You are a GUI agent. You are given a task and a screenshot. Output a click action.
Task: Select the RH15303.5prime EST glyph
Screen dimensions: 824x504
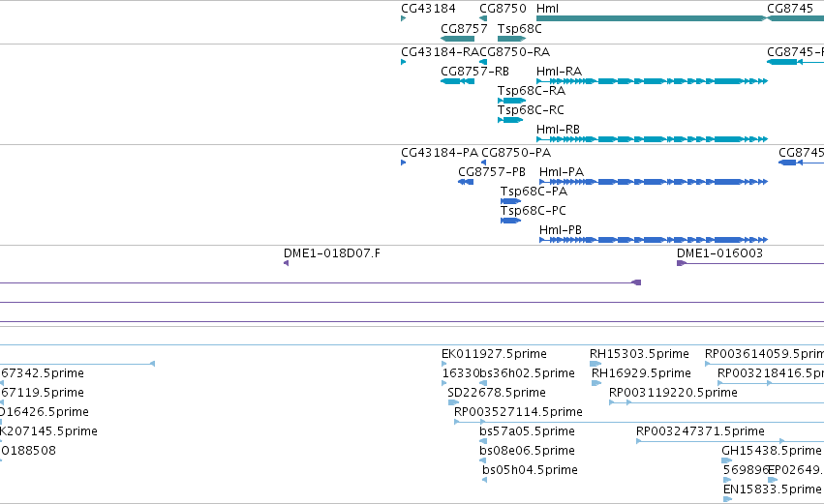tap(595, 365)
